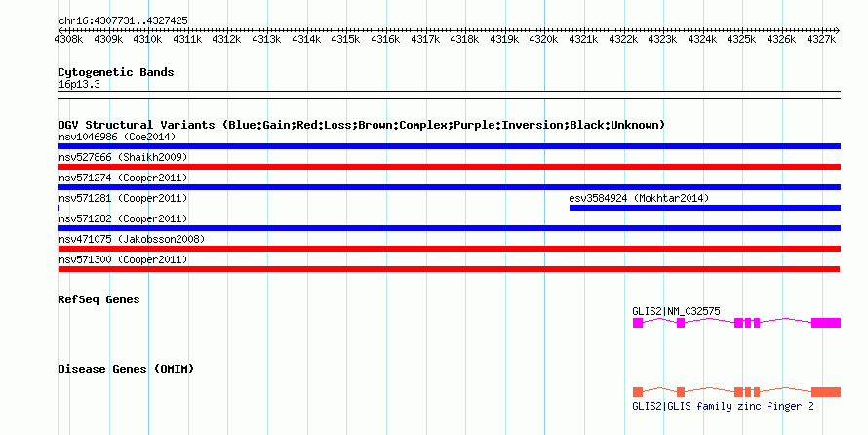This screenshot has height=435, width=868.
Task: Open the esv3584924 (Mokhtar2014) variant bar
Action: [705, 208]
